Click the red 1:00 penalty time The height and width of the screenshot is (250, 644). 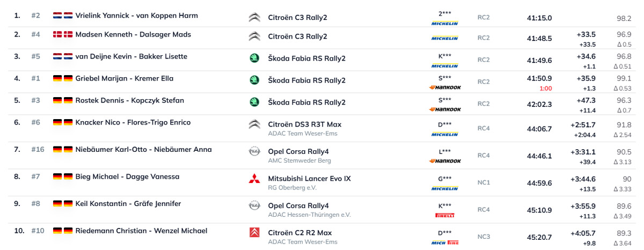point(545,88)
